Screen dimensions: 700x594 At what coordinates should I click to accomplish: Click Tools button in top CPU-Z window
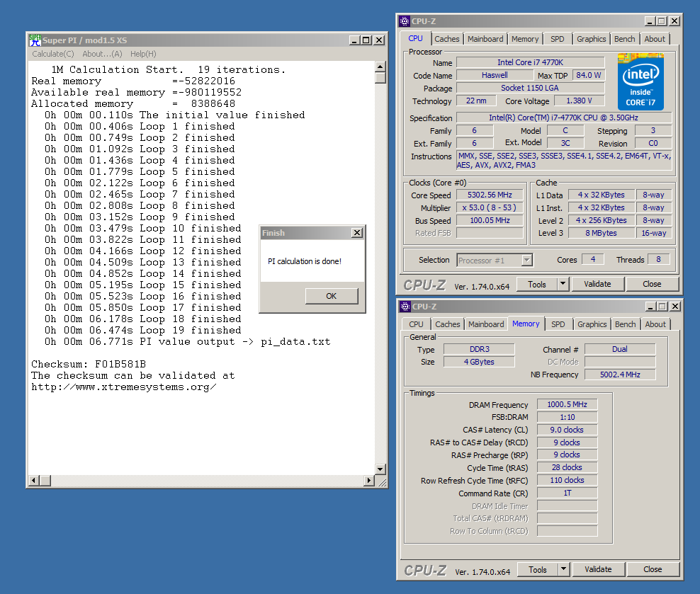(x=537, y=284)
